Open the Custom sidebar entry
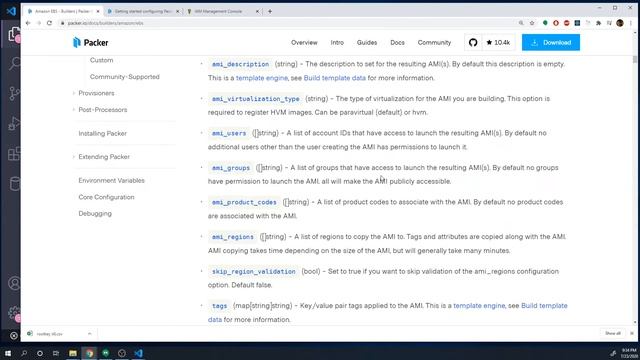Viewport: 640px width, 360px height. (101, 60)
